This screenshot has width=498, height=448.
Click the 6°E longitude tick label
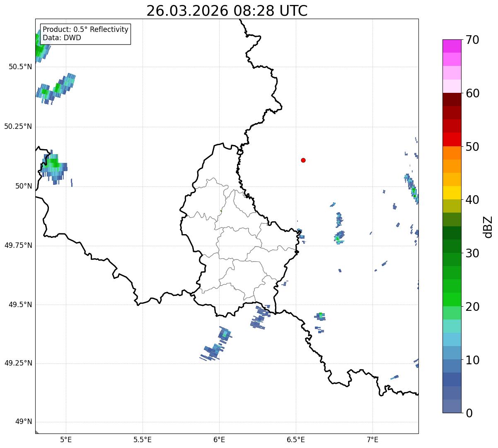pyautogui.click(x=219, y=439)
